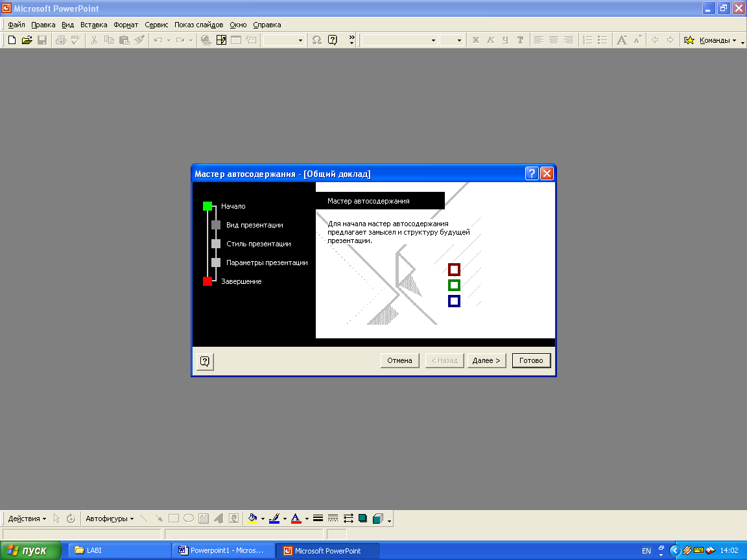This screenshot has width=747, height=560.
Task: Open the Справка menu
Action: point(267,25)
